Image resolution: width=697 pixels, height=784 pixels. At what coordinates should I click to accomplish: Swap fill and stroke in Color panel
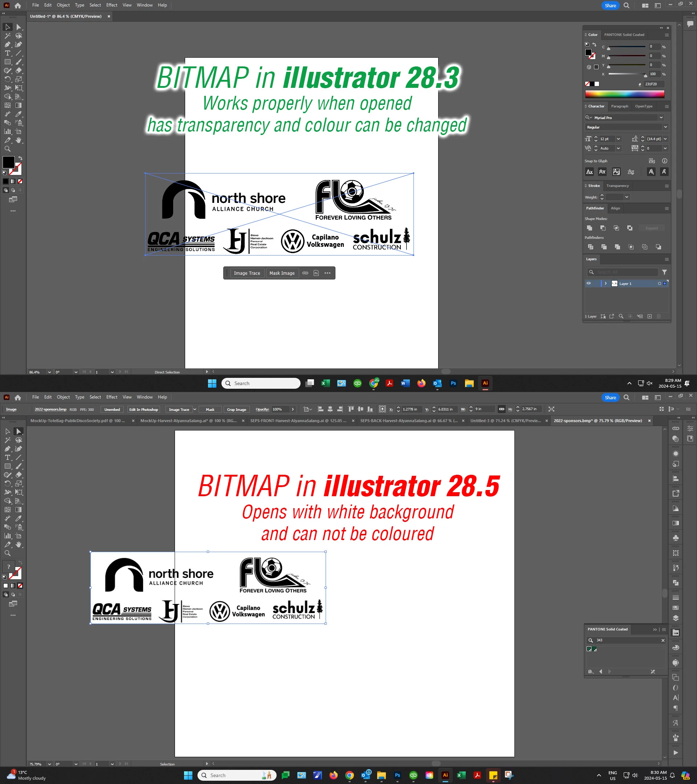[594, 45]
